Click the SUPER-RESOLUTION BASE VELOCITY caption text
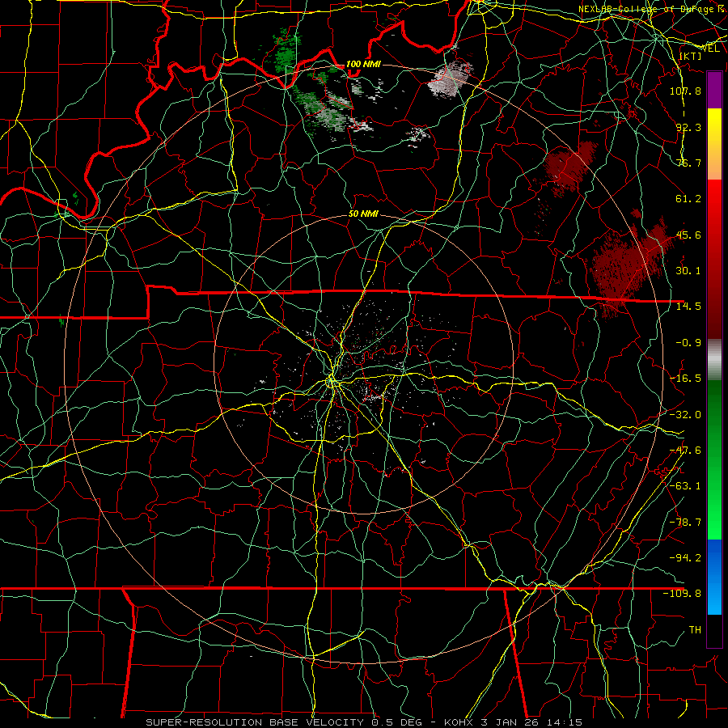The height and width of the screenshot is (728, 728). point(255,722)
